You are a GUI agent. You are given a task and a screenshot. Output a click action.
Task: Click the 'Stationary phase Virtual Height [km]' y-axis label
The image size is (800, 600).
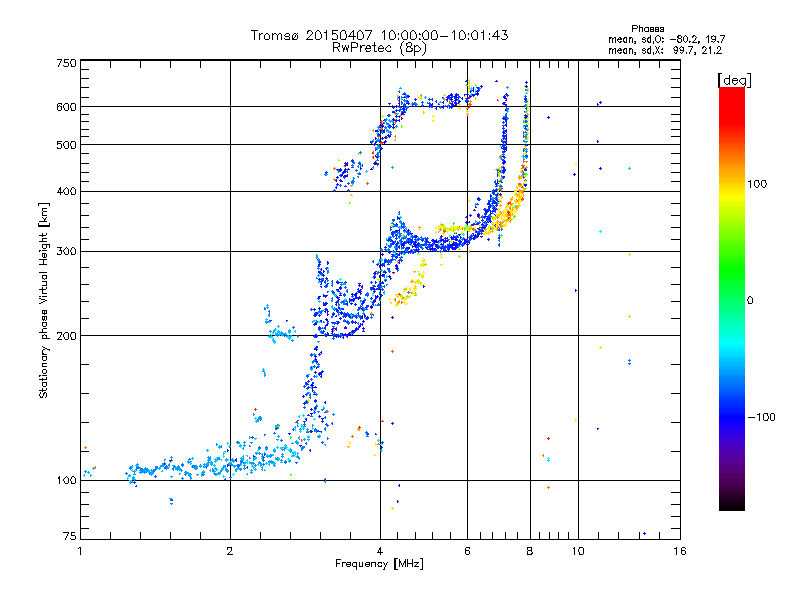(43, 300)
